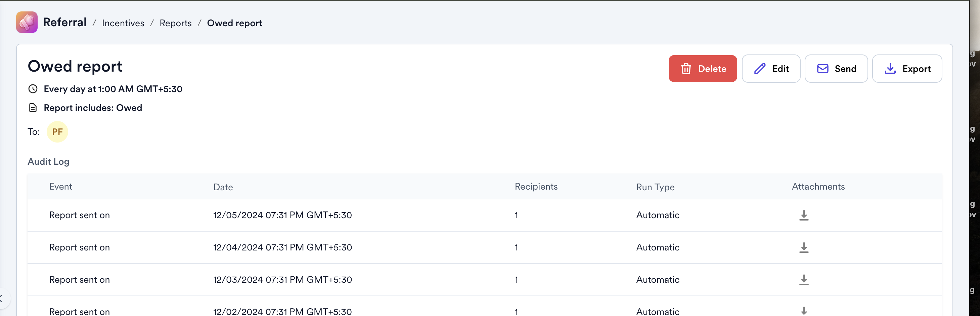Click the Referral app logo icon
Image resolution: width=980 pixels, height=316 pixels.
click(x=27, y=22)
